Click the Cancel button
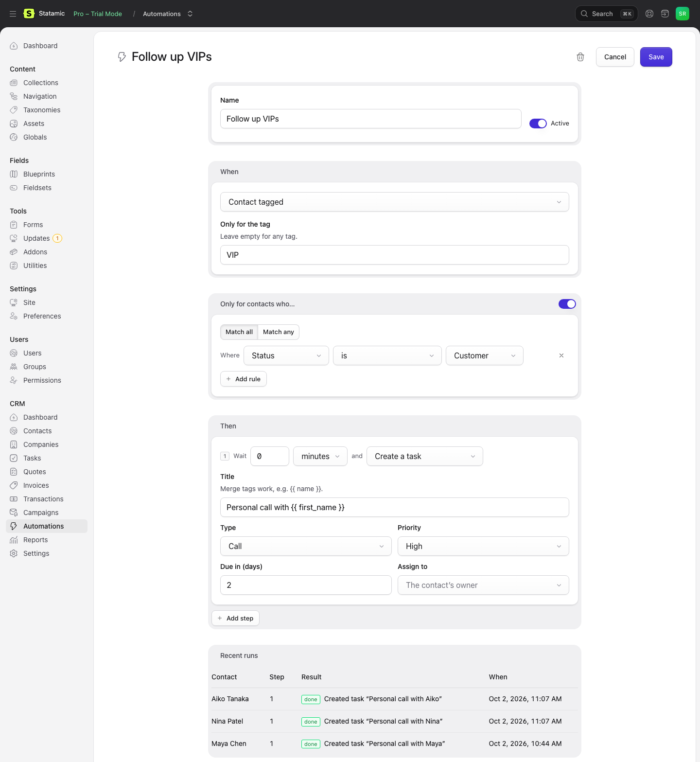The height and width of the screenshot is (762, 700). click(615, 57)
